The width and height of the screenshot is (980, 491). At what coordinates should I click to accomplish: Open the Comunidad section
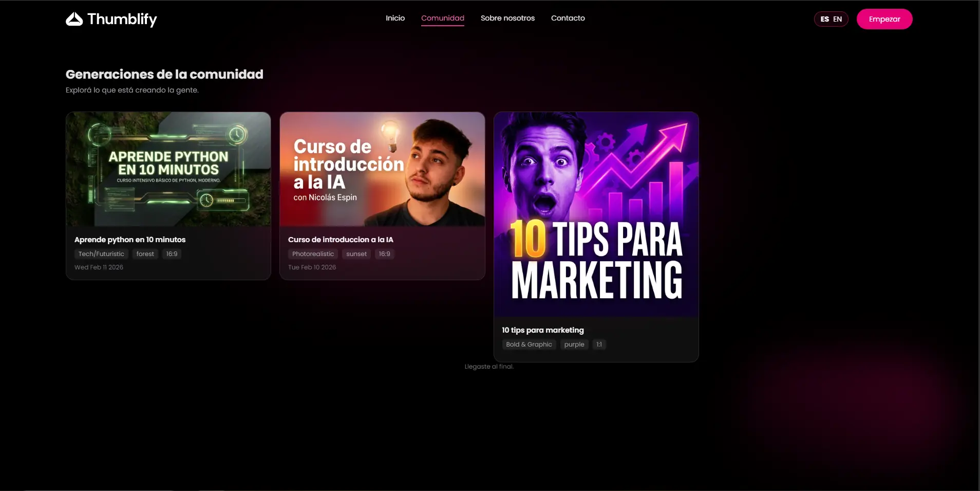pos(443,18)
